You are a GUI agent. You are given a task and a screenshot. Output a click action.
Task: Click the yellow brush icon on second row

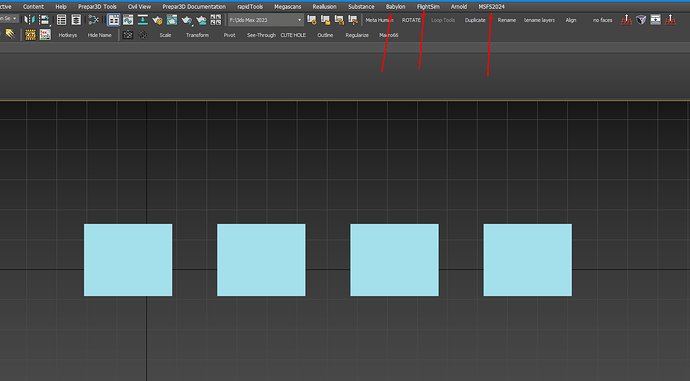[x=10, y=35]
